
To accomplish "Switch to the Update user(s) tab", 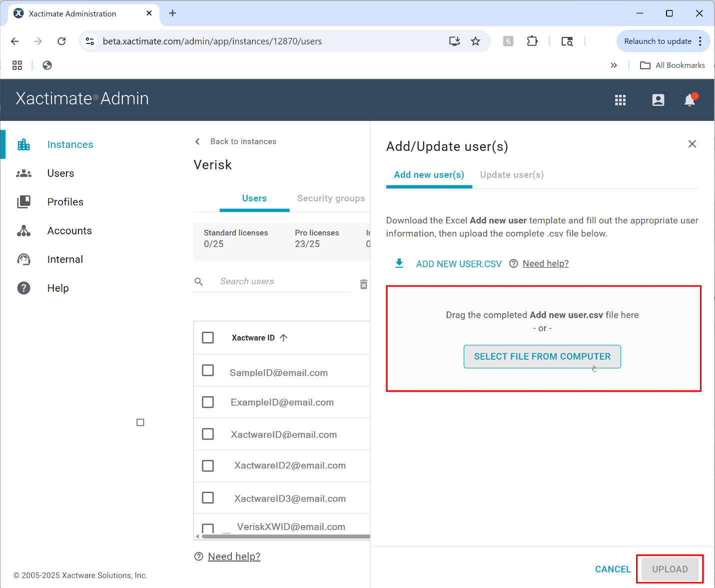I will pos(512,175).
